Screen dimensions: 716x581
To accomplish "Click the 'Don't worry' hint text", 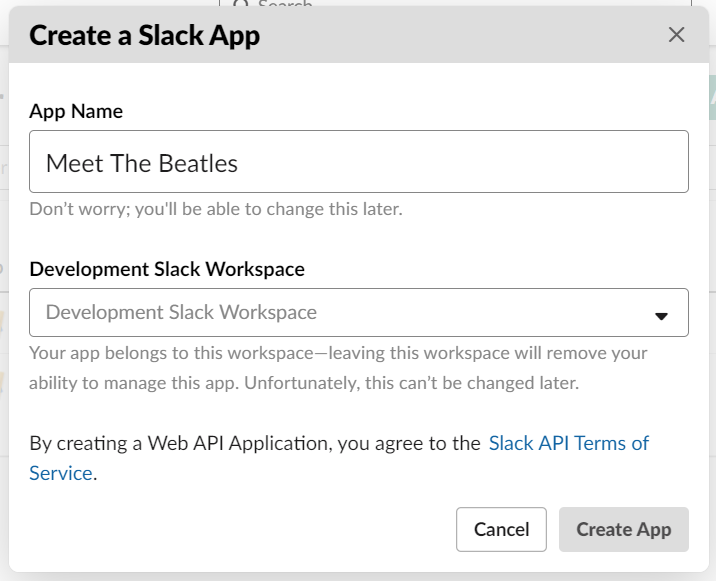I will point(216,209).
